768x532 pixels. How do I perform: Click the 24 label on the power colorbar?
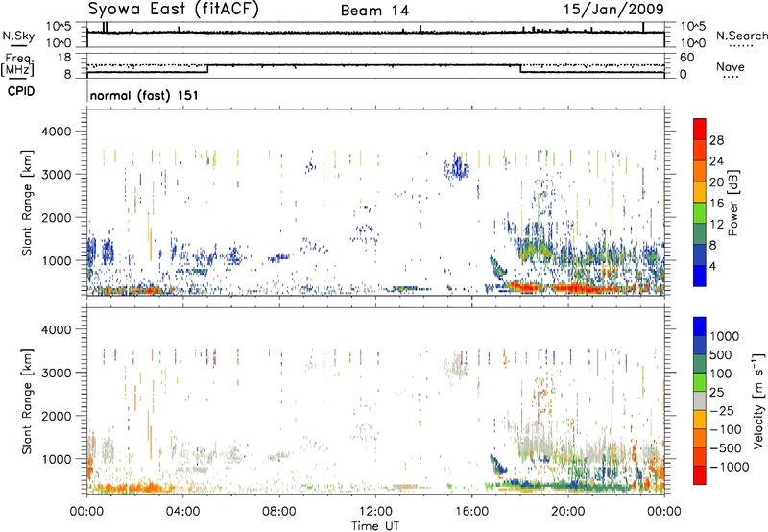(x=716, y=161)
